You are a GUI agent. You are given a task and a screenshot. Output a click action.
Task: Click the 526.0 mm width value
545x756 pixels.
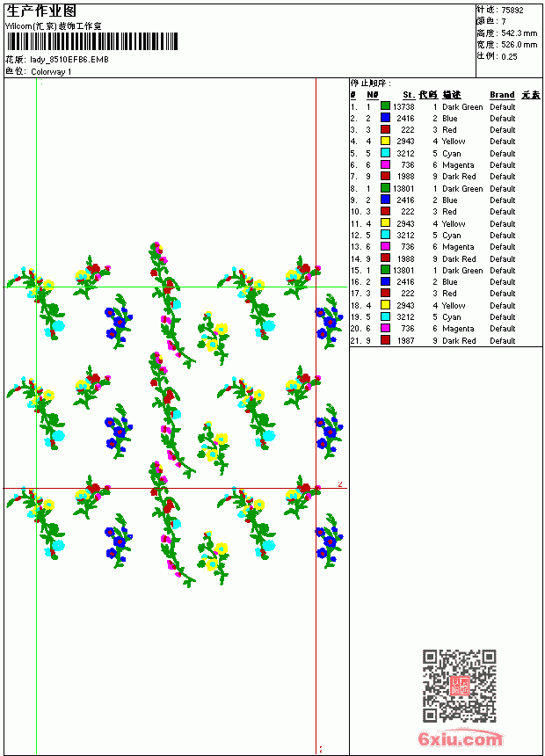tap(519, 45)
